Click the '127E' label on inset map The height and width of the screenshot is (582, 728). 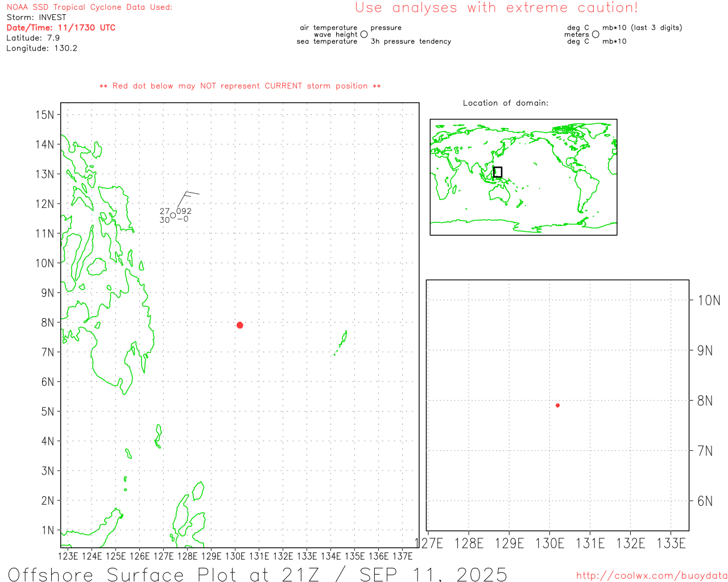pos(428,543)
